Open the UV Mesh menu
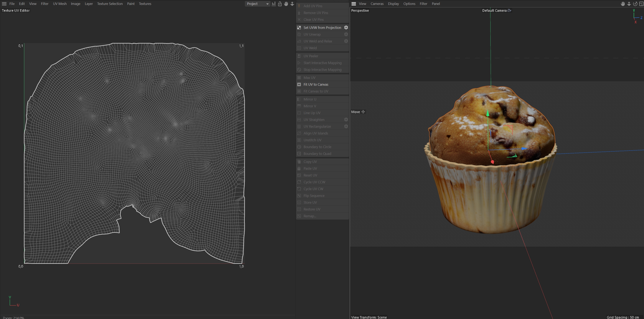The width and height of the screenshot is (644, 319). (x=60, y=4)
